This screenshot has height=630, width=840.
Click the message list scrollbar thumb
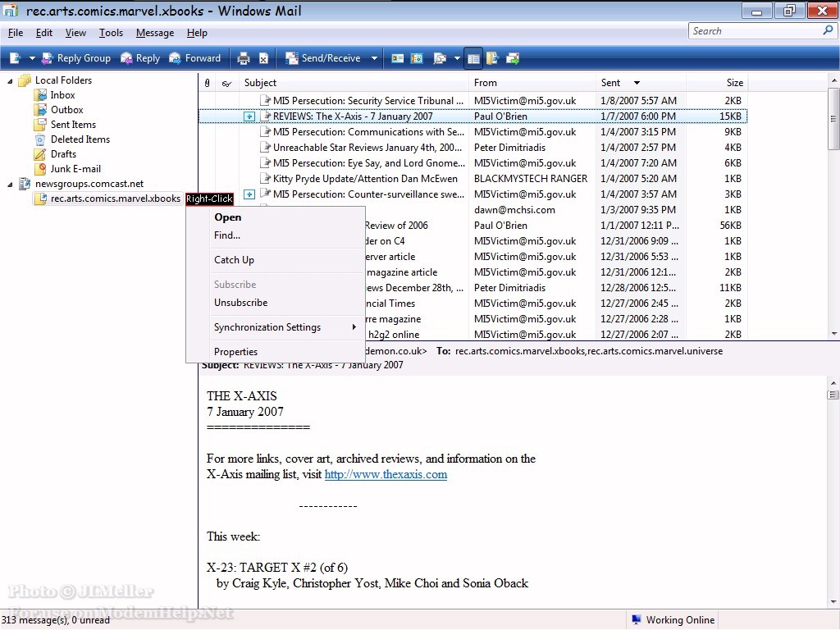pyautogui.click(x=833, y=118)
